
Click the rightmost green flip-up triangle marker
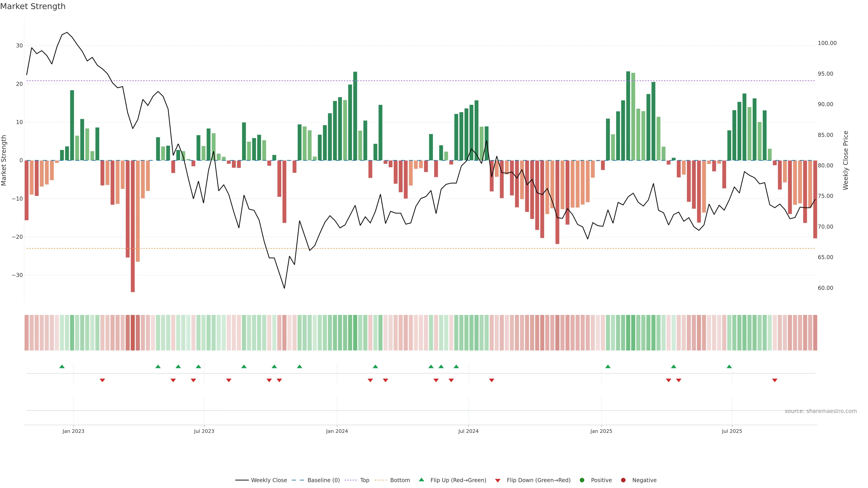[x=729, y=366]
